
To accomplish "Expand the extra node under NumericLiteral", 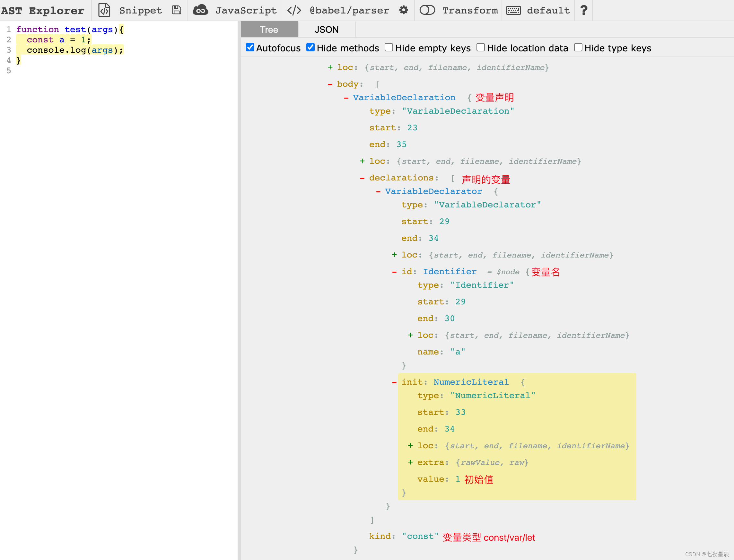I will [x=410, y=462].
